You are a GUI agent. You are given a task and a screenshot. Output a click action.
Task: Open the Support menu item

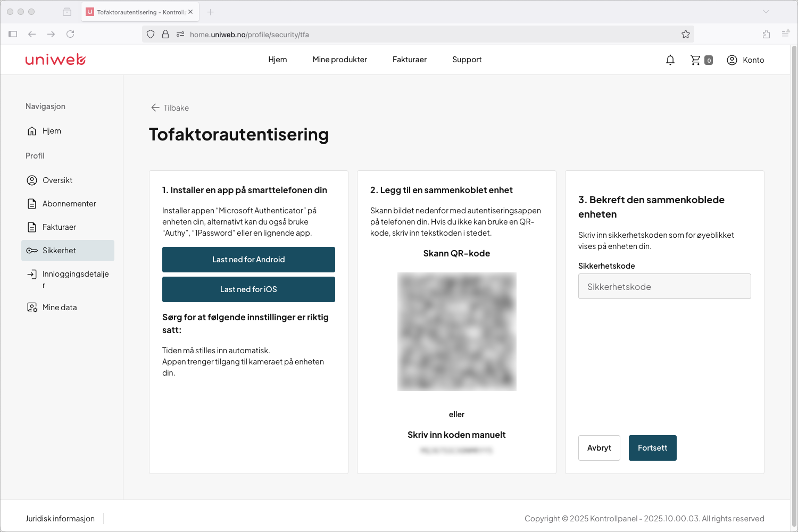coord(467,60)
